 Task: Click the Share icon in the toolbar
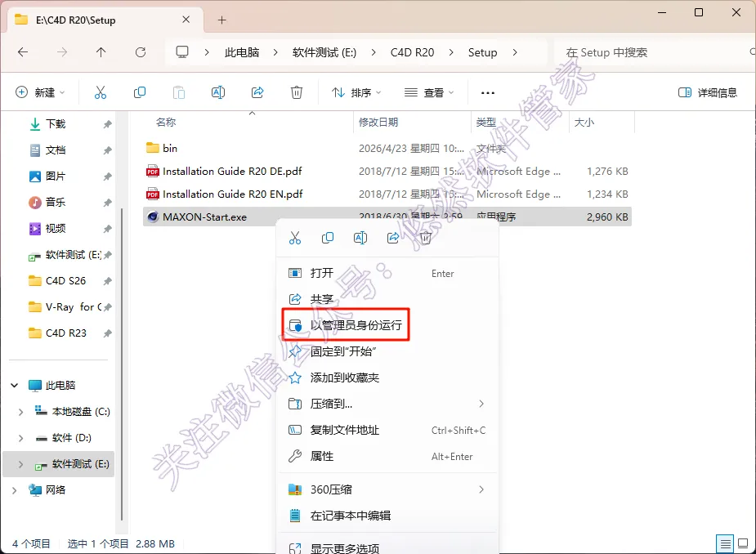pos(257,92)
